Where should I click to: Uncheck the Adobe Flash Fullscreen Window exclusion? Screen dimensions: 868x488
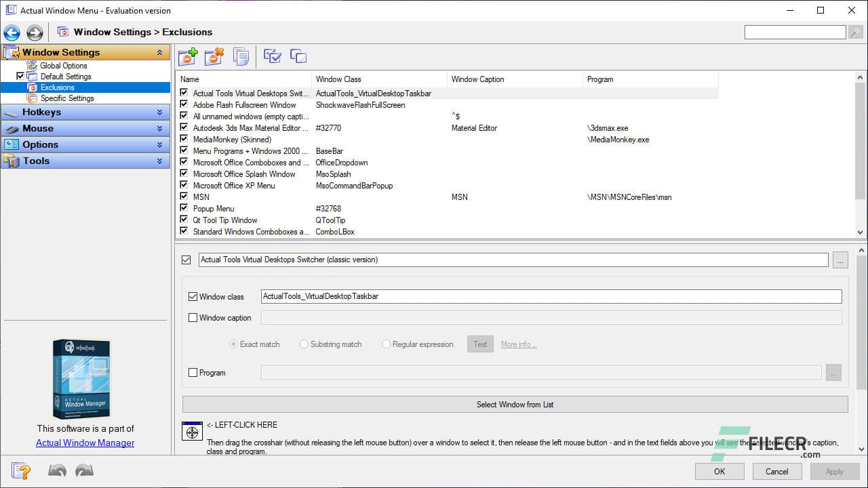point(184,105)
